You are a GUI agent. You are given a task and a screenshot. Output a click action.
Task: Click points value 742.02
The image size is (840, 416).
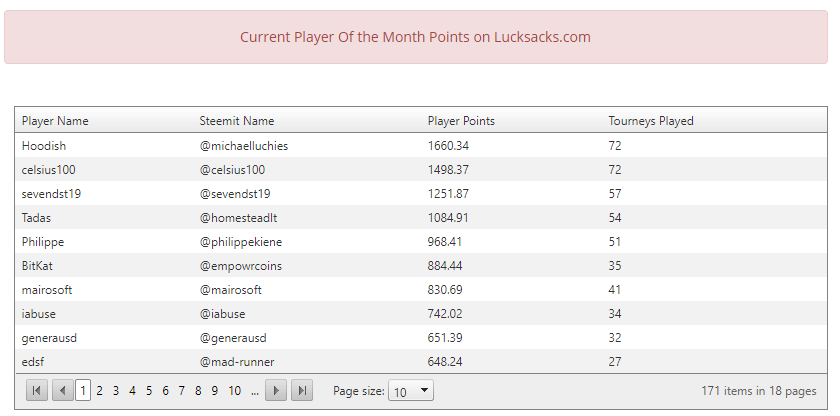tap(445, 314)
